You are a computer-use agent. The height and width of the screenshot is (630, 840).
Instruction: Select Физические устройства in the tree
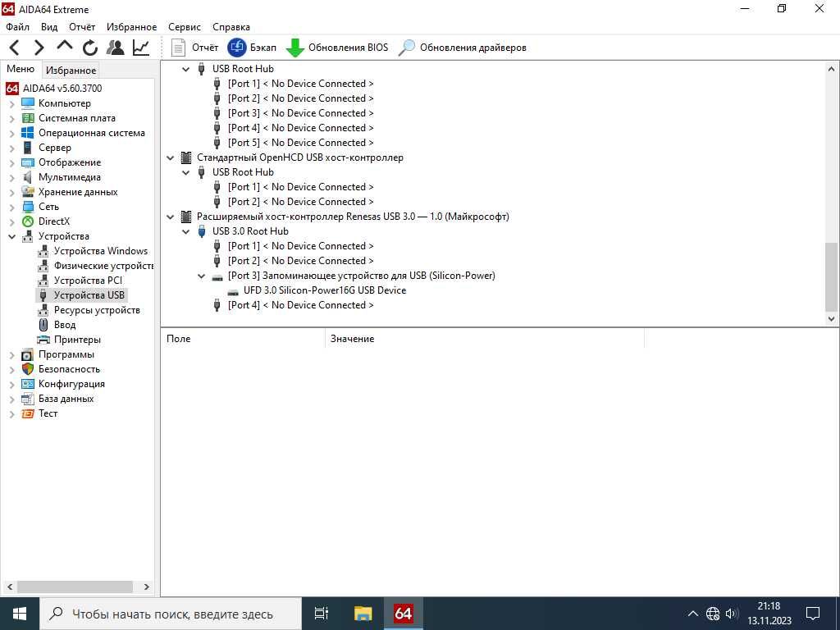103,266
